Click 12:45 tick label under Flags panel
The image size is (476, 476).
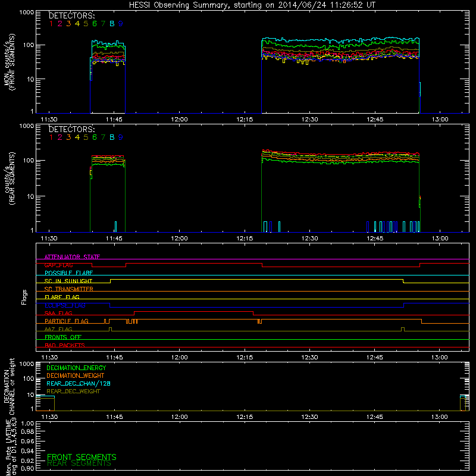[x=375, y=358]
